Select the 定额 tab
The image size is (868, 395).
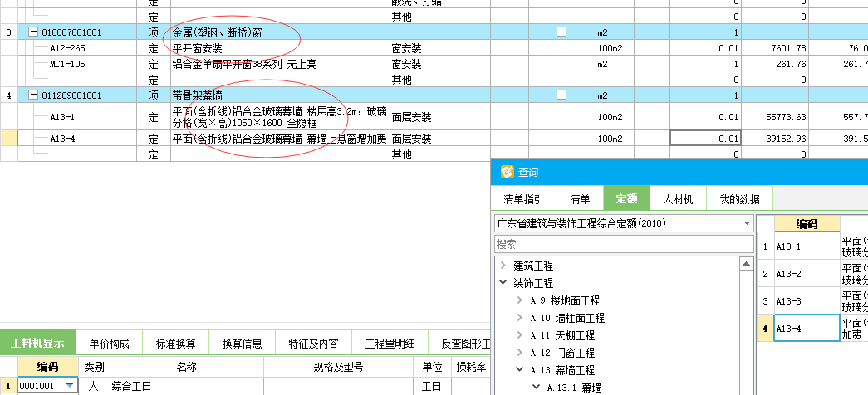(626, 199)
